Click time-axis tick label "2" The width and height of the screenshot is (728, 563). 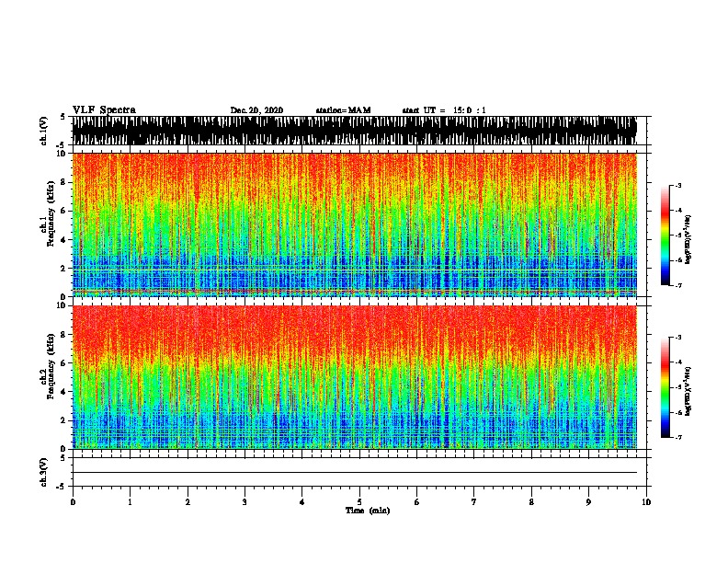click(x=188, y=502)
